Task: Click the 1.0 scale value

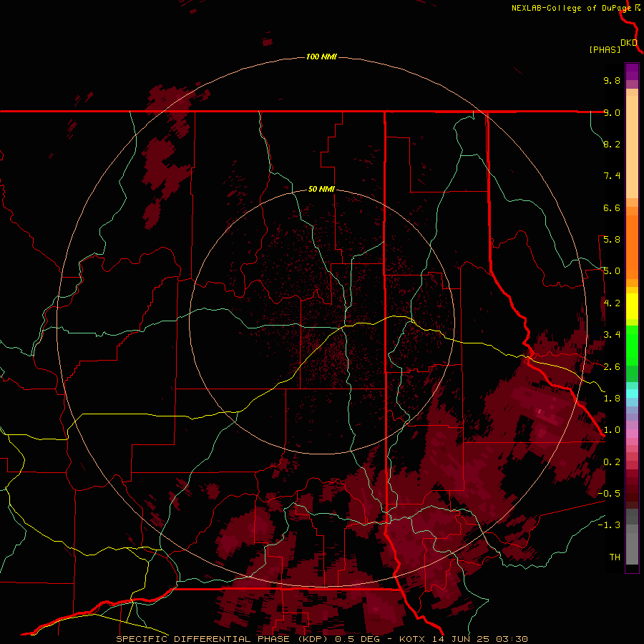Action: pyautogui.click(x=612, y=430)
